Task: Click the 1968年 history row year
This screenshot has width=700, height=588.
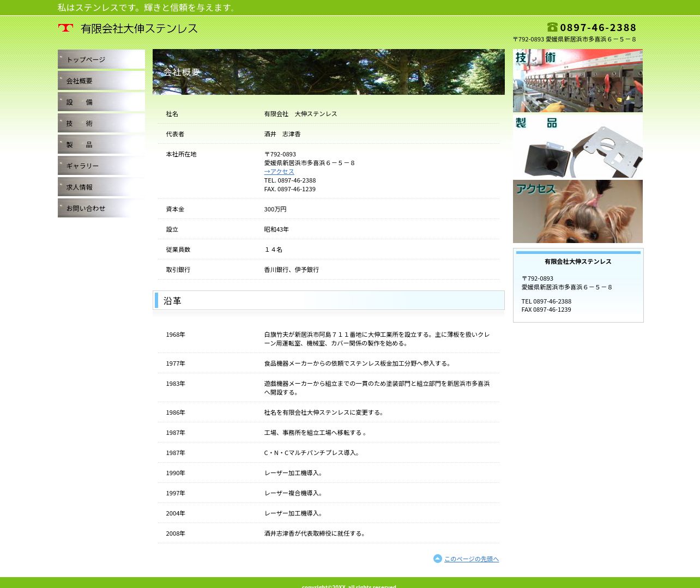Action: click(x=176, y=335)
